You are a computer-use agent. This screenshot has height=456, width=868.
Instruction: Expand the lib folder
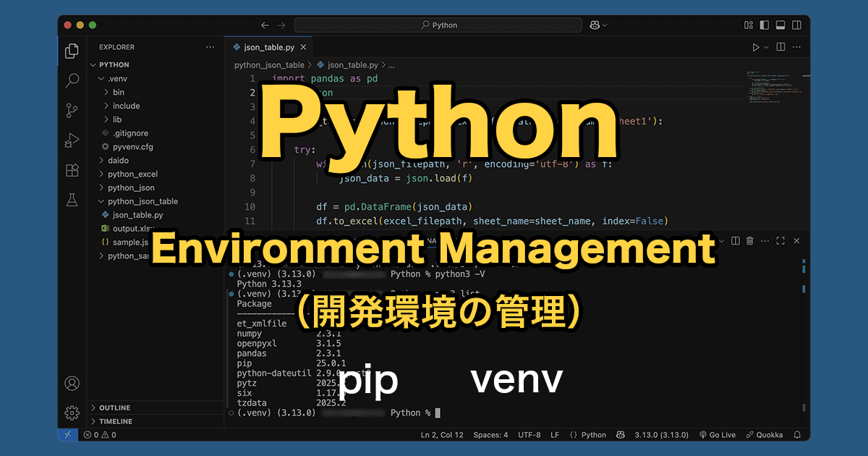coord(155,119)
